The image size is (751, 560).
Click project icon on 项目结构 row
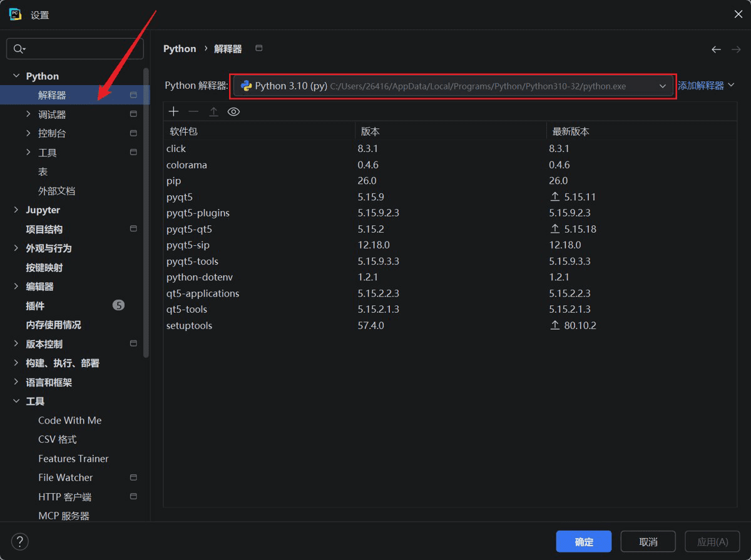pos(133,229)
